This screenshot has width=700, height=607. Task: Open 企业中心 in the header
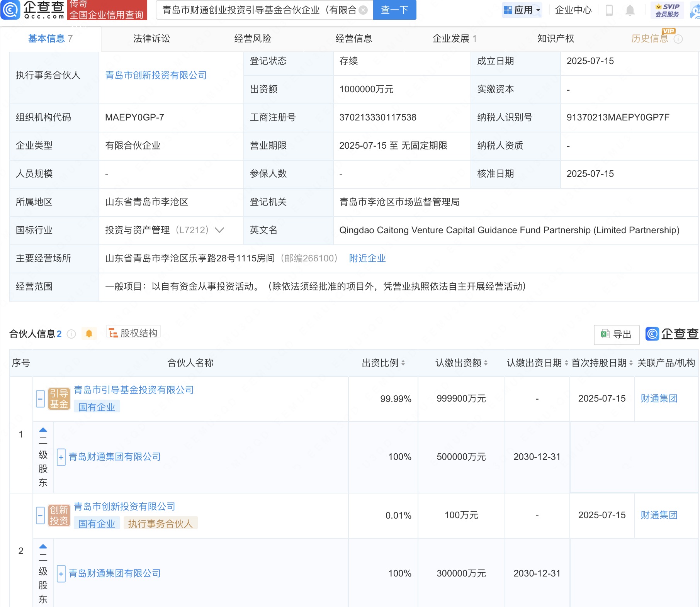[573, 10]
